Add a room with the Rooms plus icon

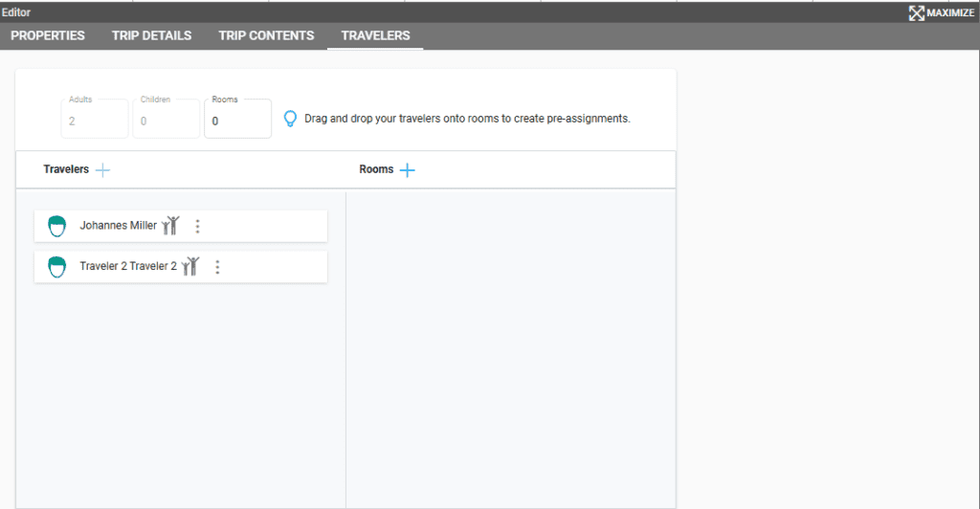tap(407, 169)
